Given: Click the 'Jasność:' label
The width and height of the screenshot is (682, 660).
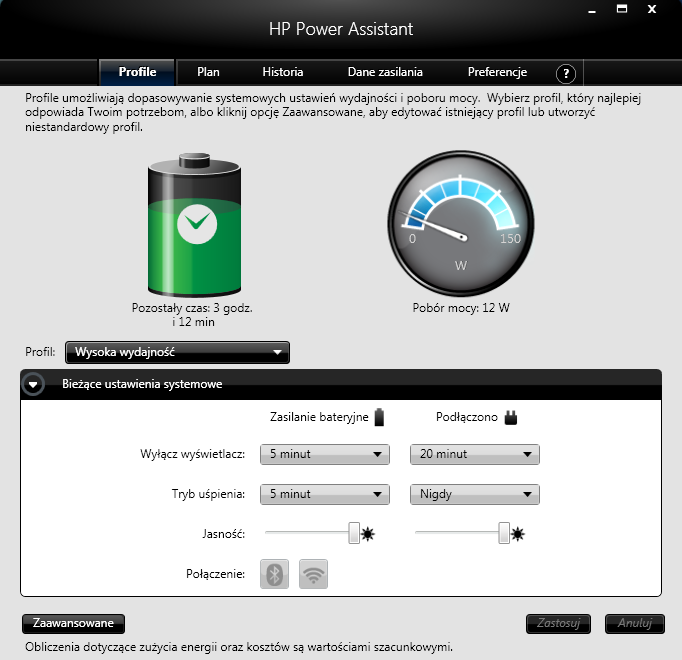Looking at the screenshot, I should (x=224, y=534).
